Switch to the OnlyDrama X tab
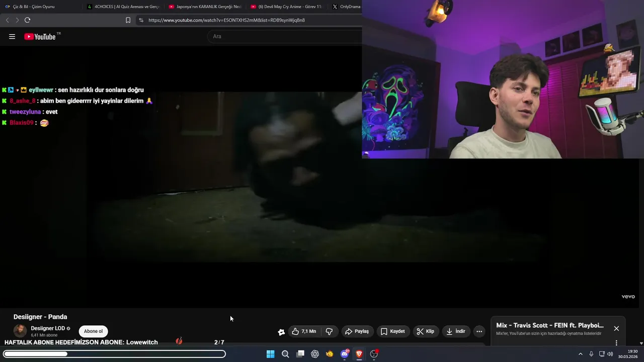Image resolution: width=644 pixels, height=362 pixels. (x=347, y=7)
